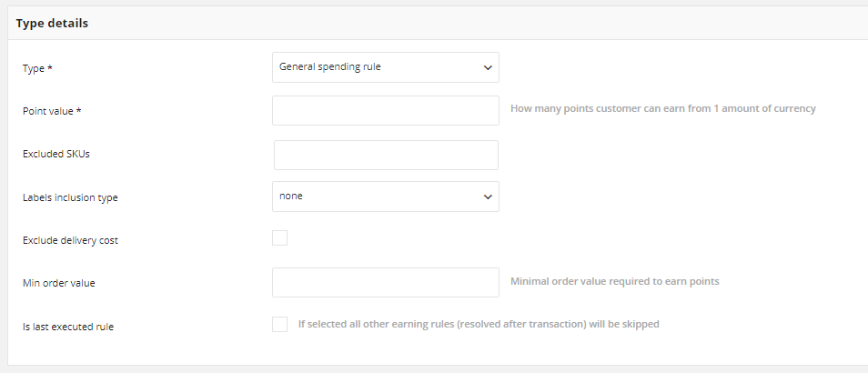Click the 'Point value *' label
This screenshot has height=373, width=868.
pos(52,111)
